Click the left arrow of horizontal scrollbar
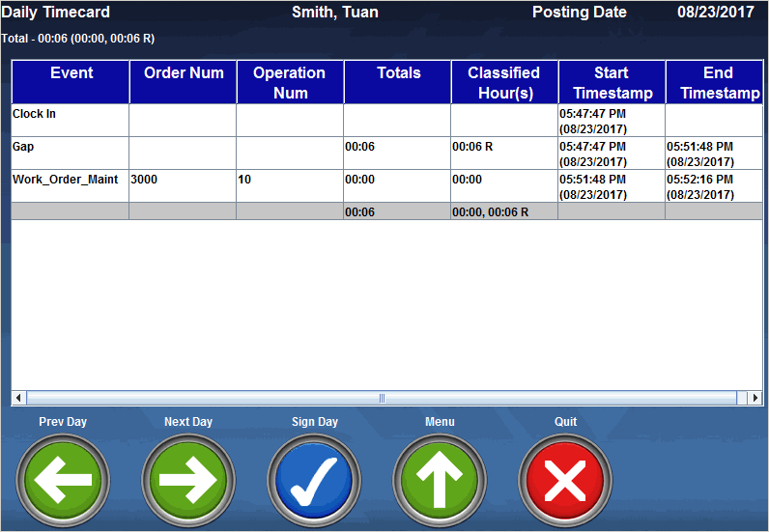The width and height of the screenshot is (769, 532). (18, 398)
